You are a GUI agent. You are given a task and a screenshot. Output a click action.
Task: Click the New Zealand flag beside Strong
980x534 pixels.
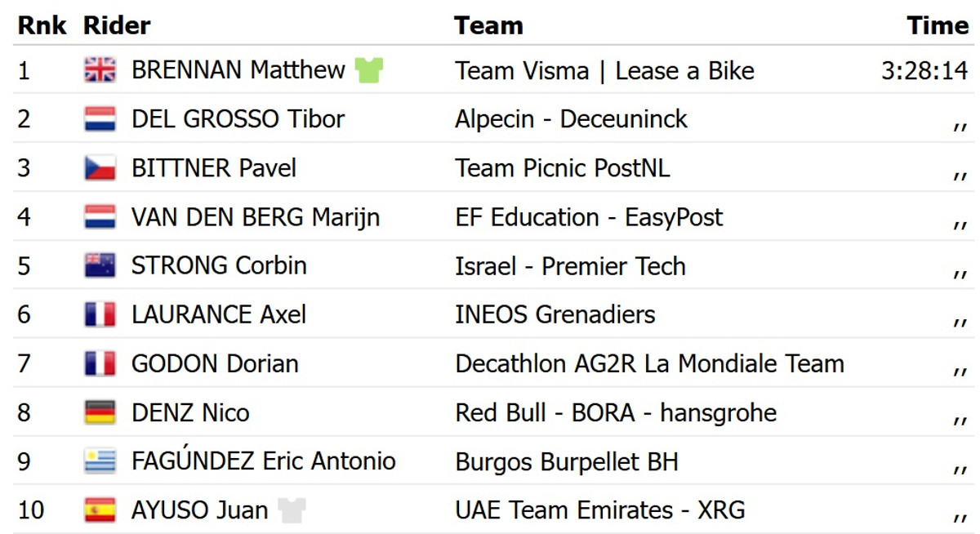pyautogui.click(x=100, y=266)
